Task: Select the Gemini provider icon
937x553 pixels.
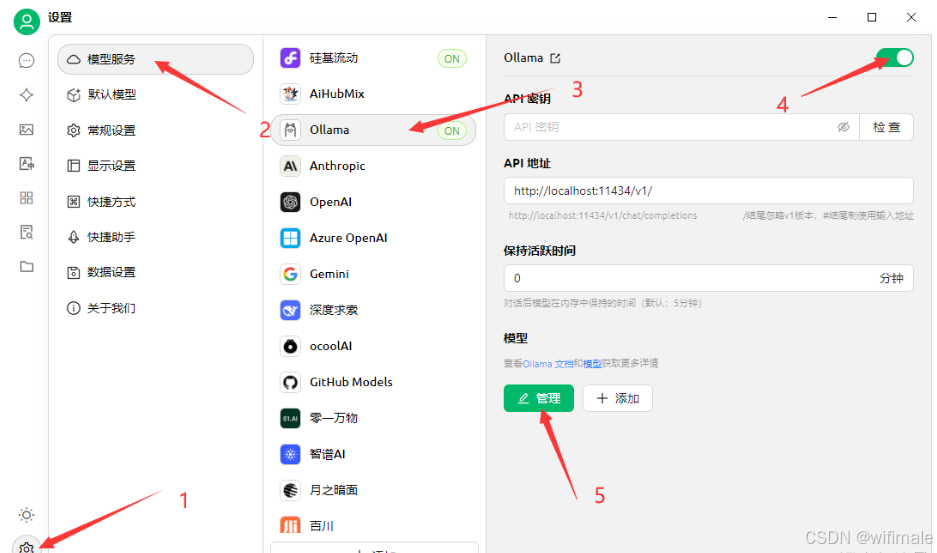Action: tap(290, 274)
